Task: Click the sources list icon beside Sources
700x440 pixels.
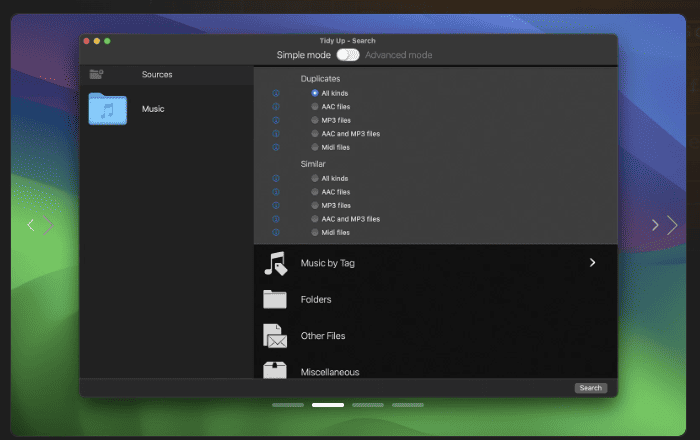Action: (96, 74)
